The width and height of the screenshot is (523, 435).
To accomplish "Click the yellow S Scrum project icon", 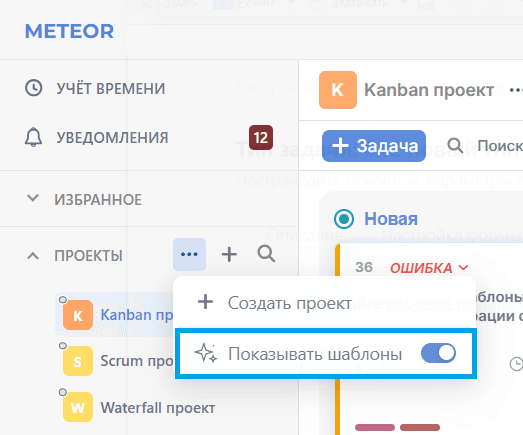I will (78, 361).
